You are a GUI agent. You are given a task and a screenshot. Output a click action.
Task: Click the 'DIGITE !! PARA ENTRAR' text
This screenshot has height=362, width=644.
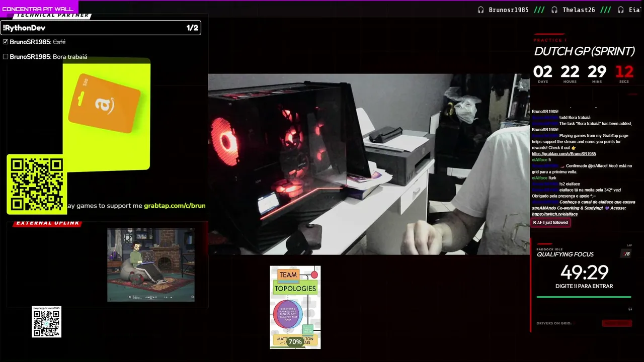[x=584, y=286]
